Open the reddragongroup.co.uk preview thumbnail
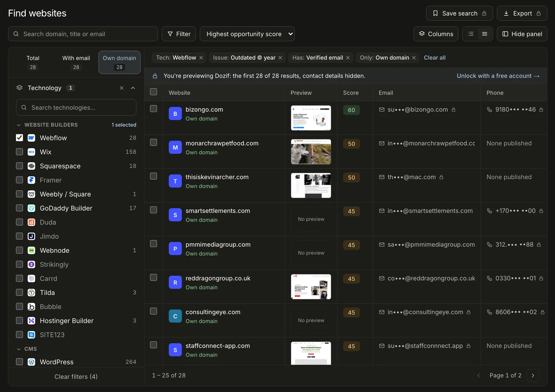This screenshot has height=392, width=555. click(x=311, y=287)
